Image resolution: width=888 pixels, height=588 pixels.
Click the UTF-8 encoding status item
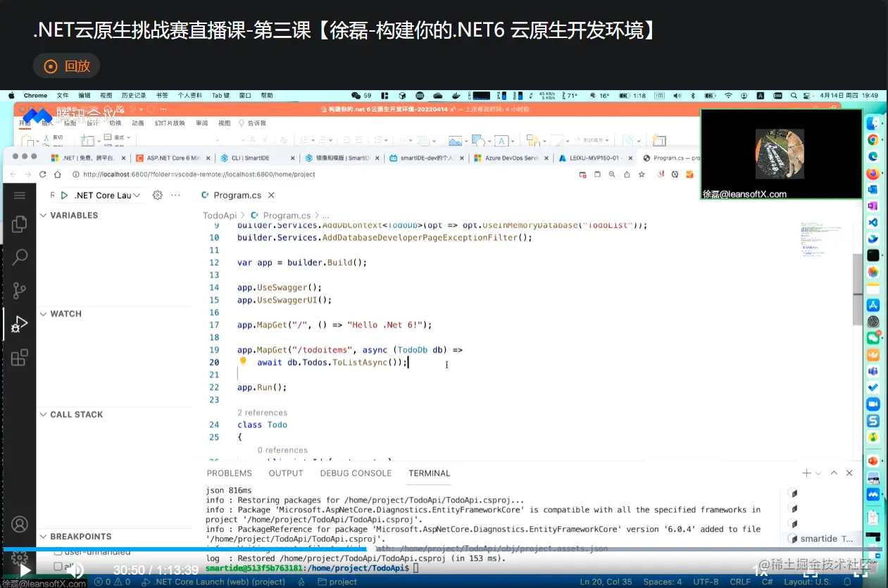click(705, 582)
